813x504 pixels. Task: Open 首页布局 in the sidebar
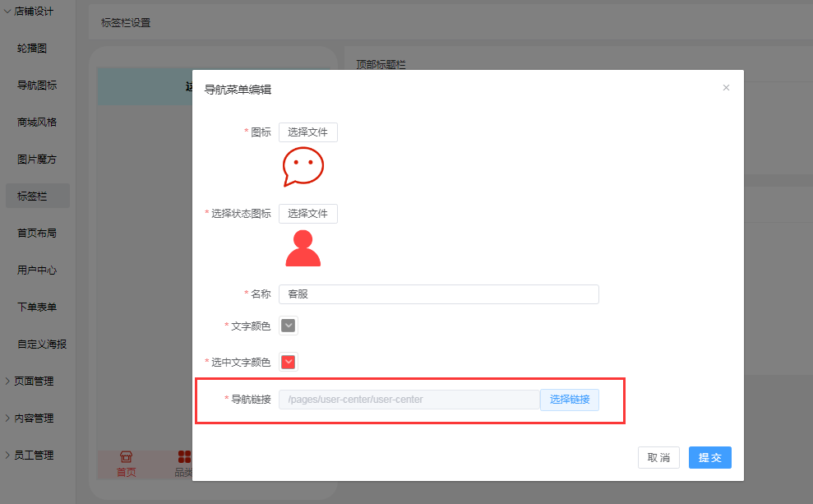pyautogui.click(x=37, y=234)
